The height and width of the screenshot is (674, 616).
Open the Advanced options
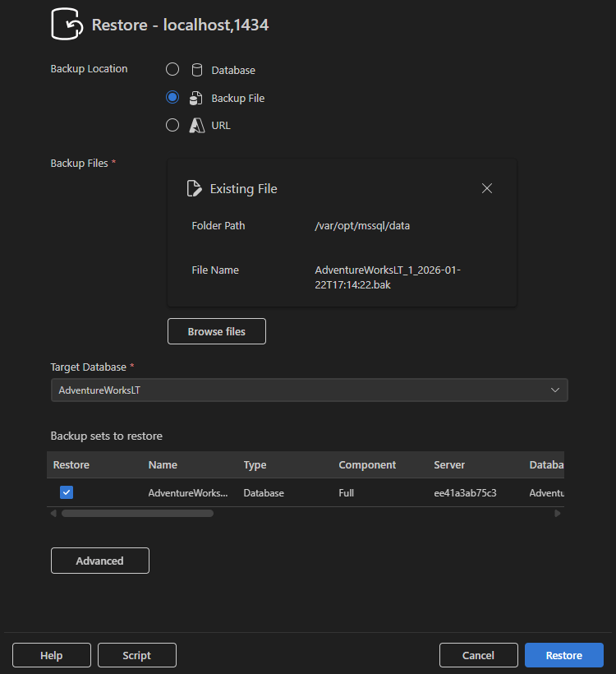point(99,560)
